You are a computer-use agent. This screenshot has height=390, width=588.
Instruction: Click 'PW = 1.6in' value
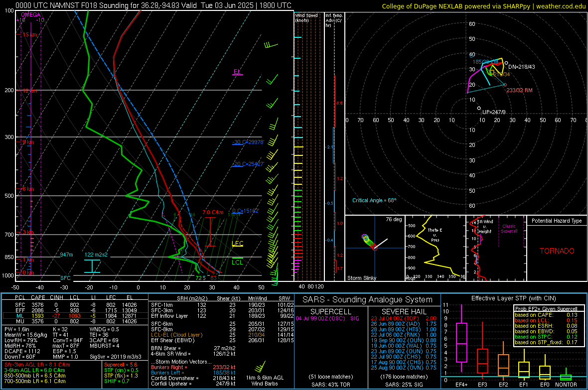pyautogui.click(x=16, y=329)
